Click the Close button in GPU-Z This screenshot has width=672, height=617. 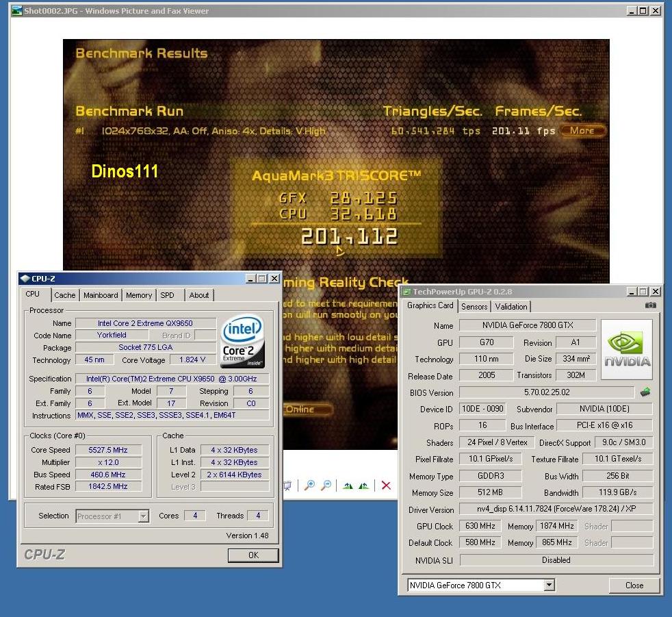coord(634,585)
